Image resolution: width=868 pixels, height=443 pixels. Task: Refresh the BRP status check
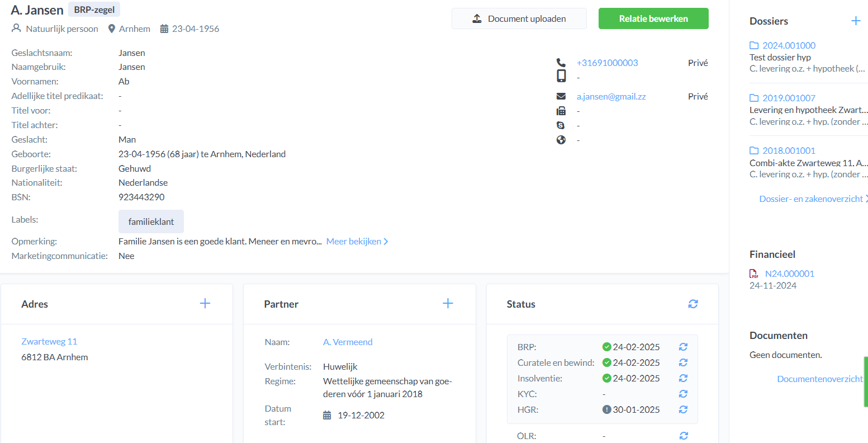pos(683,347)
